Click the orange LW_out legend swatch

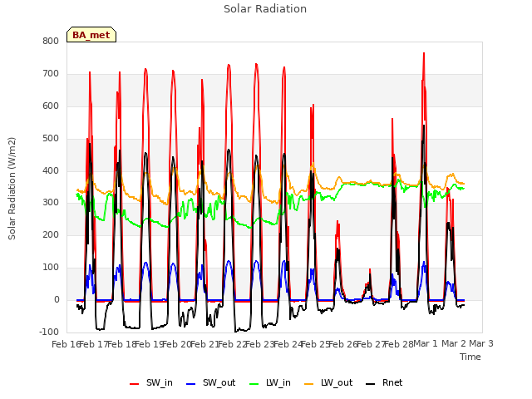point(309,384)
